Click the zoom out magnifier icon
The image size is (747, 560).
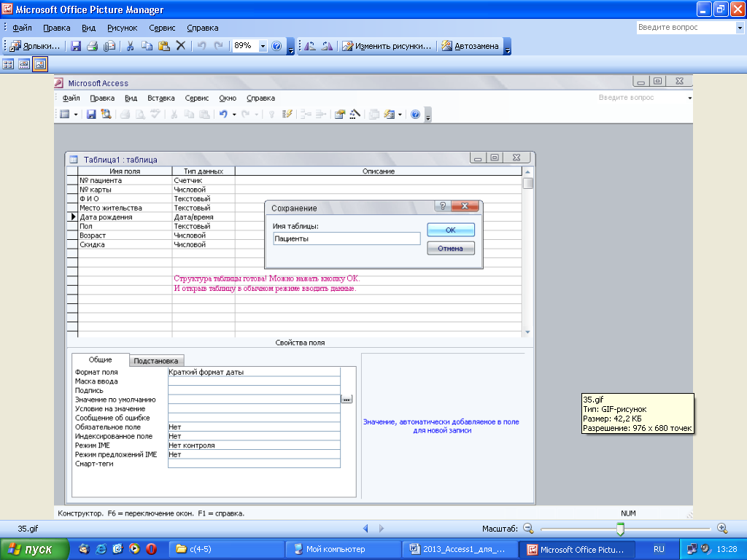point(528,528)
